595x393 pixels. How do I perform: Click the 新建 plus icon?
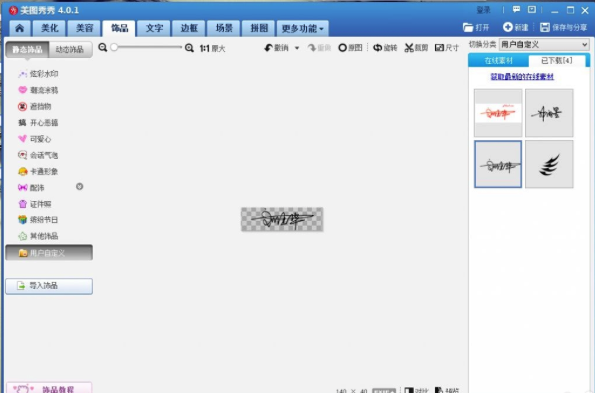(x=507, y=27)
